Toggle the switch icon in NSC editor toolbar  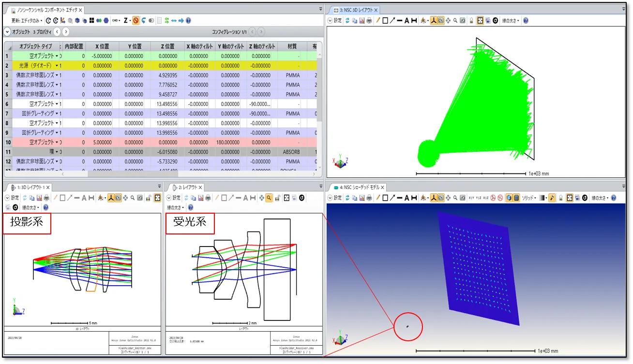pos(151,20)
